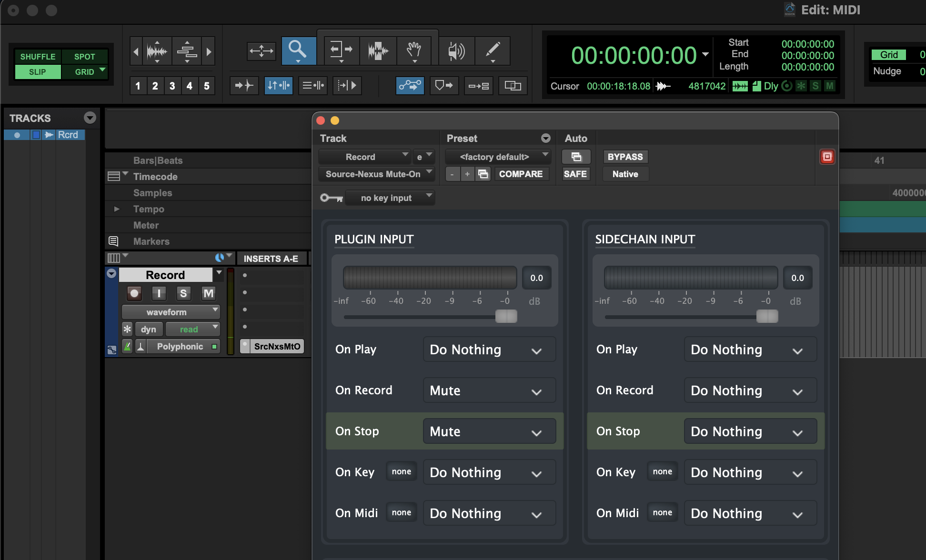The height and width of the screenshot is (560, 926).
Task: Select the Zoomer magnifying glass tool
Action: point(298,50)
